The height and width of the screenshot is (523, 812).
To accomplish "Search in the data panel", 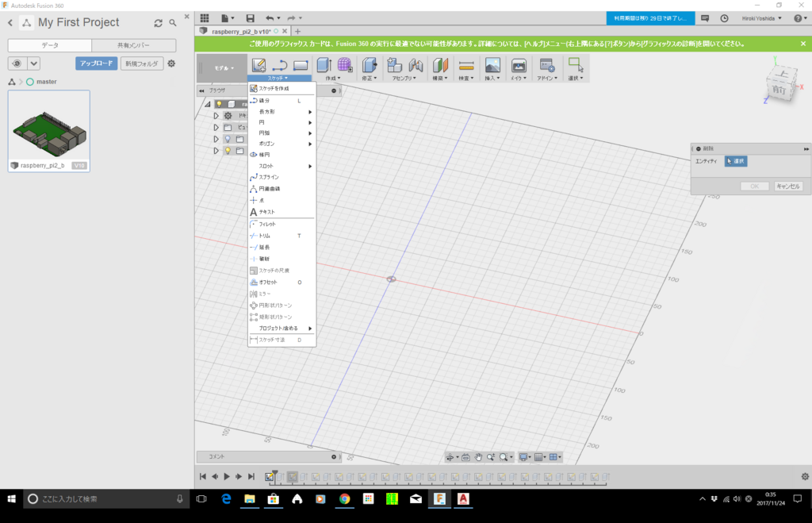I will point(173,23).
